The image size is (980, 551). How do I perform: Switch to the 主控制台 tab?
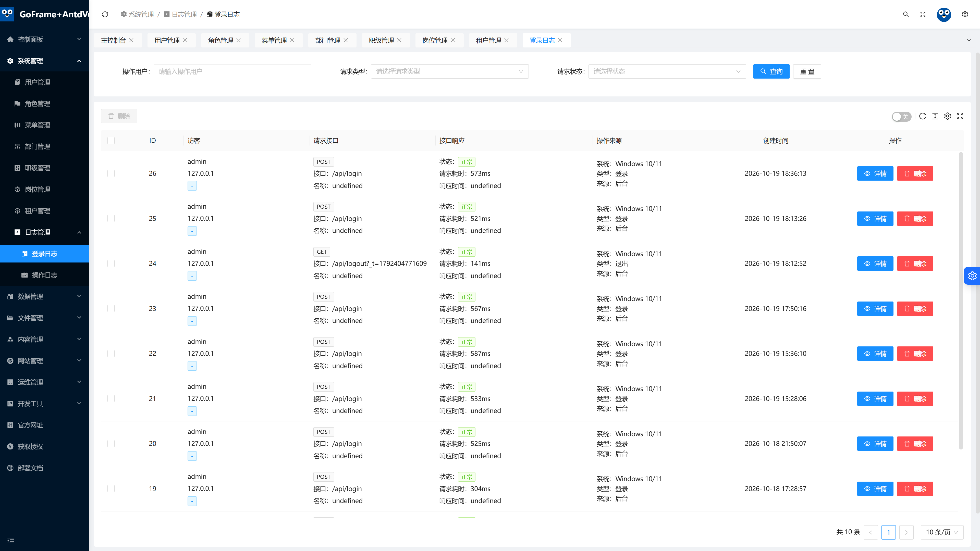[113, 40]
